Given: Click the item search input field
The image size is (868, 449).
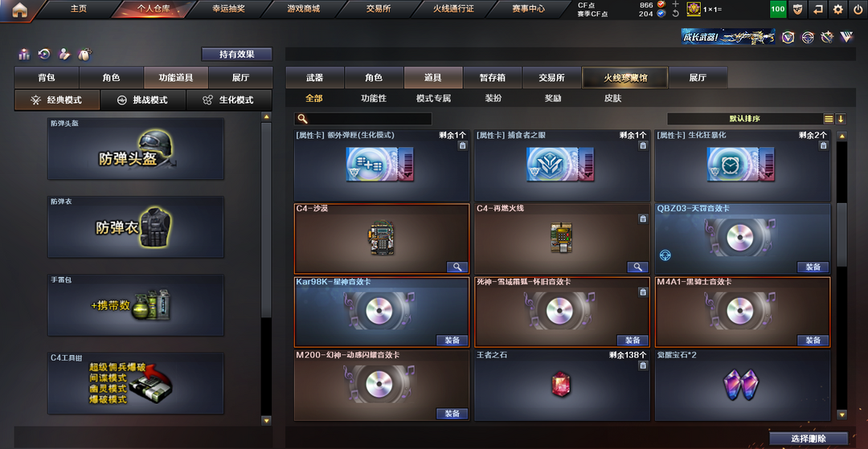Looking at the screenshot, I should (x=363, y=119).
